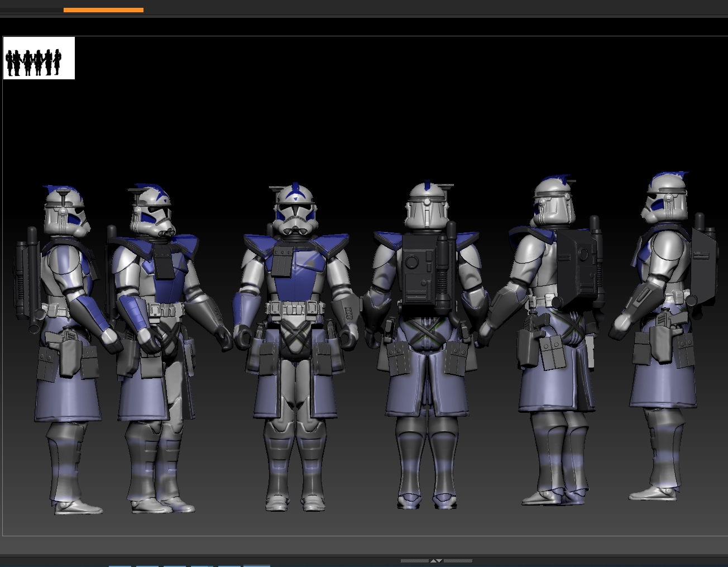This screenshot has height=567, width=728.
Task: Select the rear-view trooper model showing the full backpack
Action: [427, 345]
